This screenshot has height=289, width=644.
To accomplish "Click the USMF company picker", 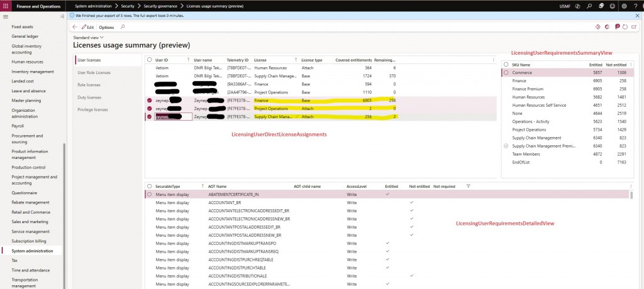I will pos(565,6).
